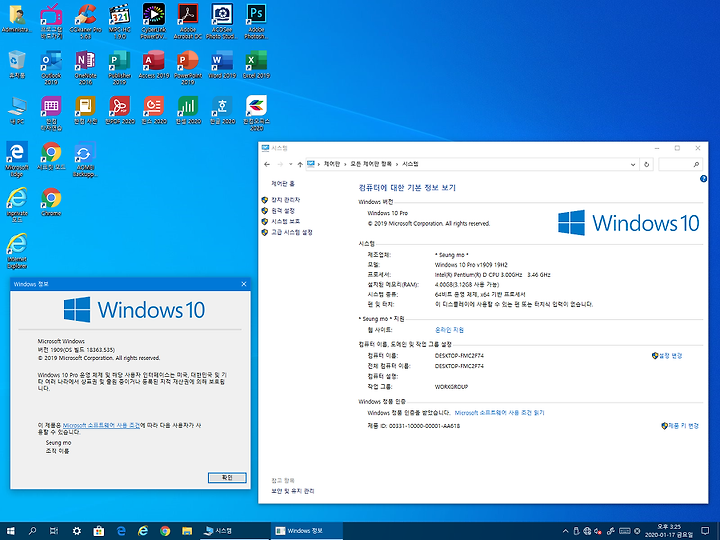Open license terms link in Windows 정보 dialog
Screen dimensions: 720x540
pyautogui.click(x=101, y=425)
